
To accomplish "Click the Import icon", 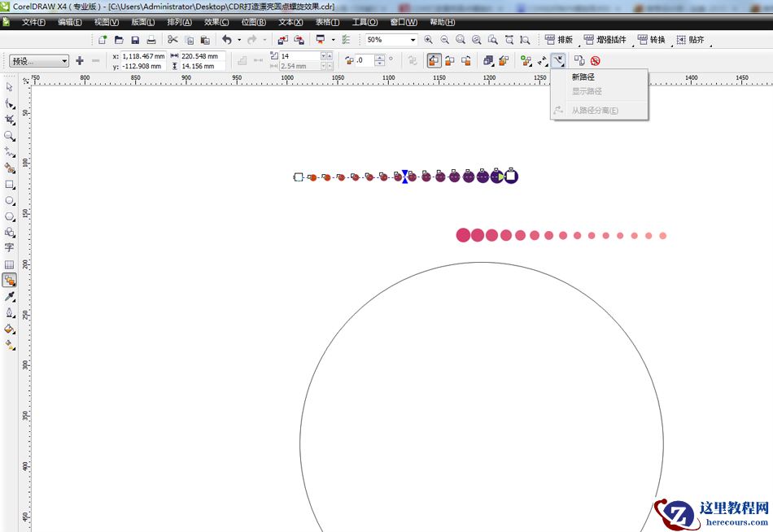I will tap(283, 40).
